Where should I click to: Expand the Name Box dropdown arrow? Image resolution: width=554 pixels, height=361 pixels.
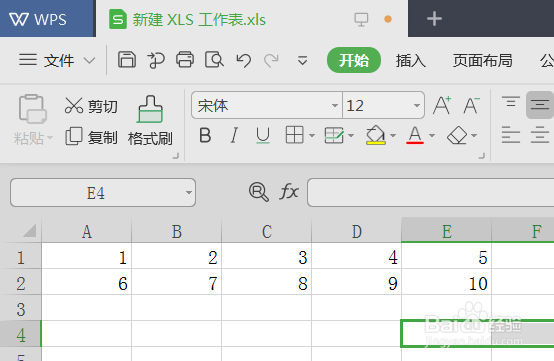(x=189, y=193)
